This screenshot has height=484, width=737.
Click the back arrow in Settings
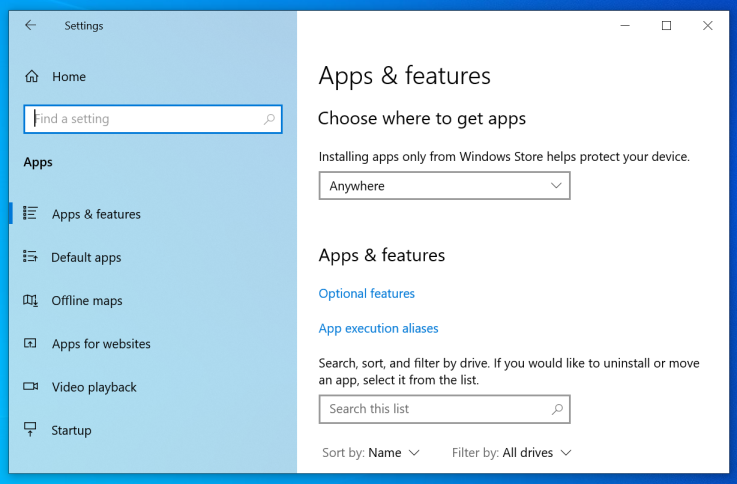coord(31,25)
